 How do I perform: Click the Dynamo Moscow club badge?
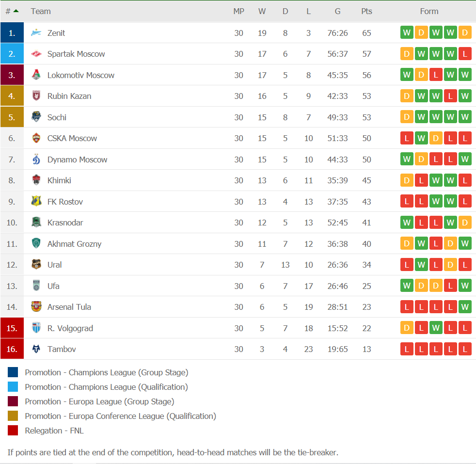coord(36,159)
